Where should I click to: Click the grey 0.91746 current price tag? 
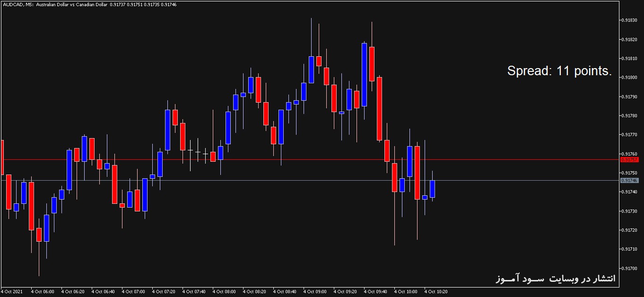[x=629, y=181]
